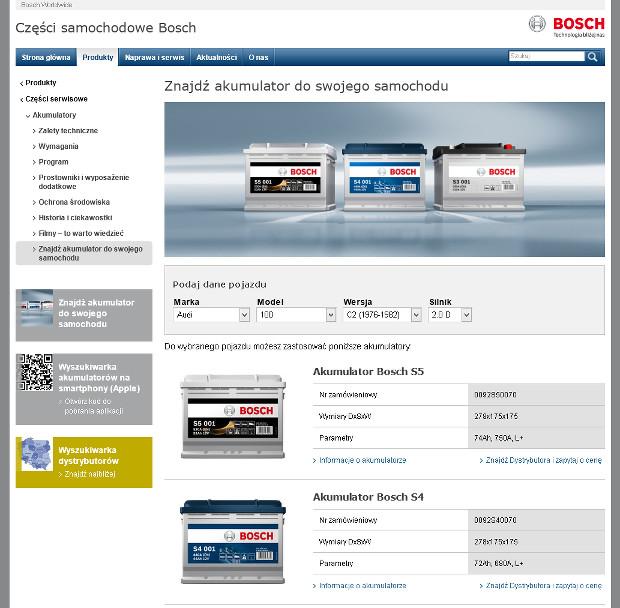Click QR code for Apple app
Screen dimensions: 620x608
(x=36, y=372)
